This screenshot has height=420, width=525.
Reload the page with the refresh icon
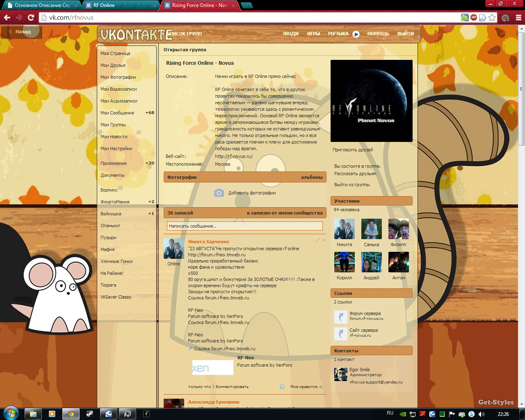tap(31, 18)
